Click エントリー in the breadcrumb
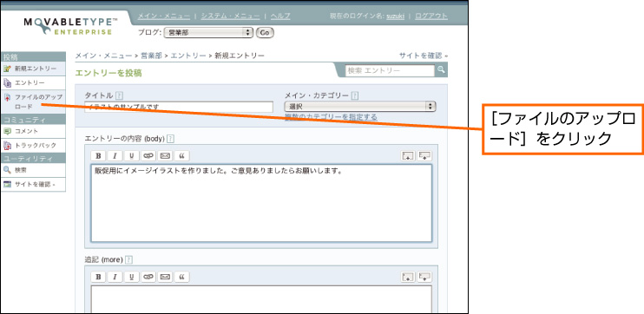The width and height of the screenshot is (644, 314). [x=188, y=56]
